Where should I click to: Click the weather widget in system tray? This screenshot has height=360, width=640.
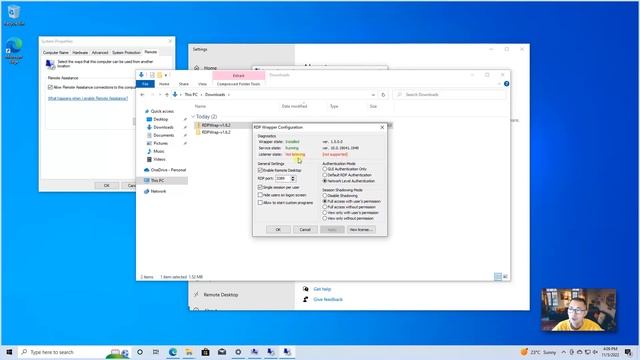pyautogui.click(x=538, y=352)
